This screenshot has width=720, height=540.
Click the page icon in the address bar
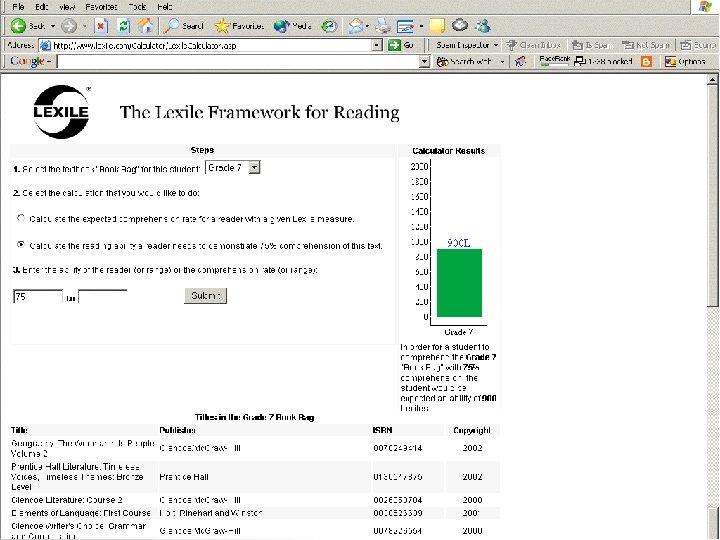[45, 45]
